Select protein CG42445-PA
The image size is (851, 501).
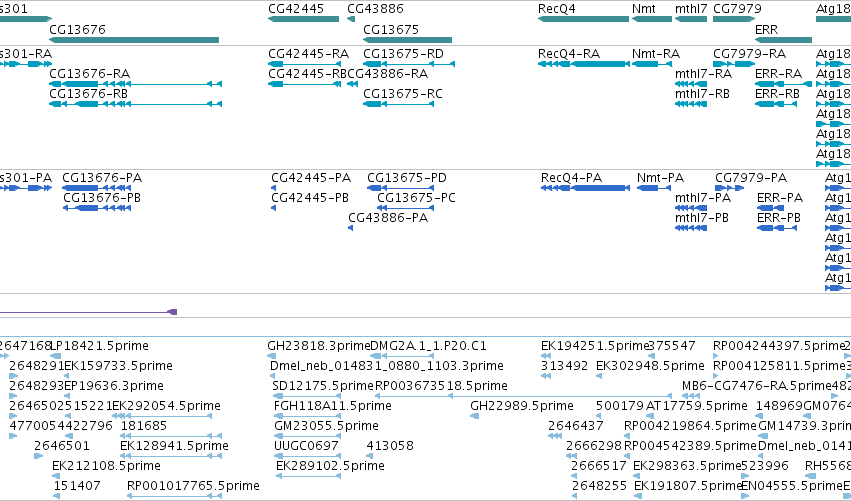(311, 177)
